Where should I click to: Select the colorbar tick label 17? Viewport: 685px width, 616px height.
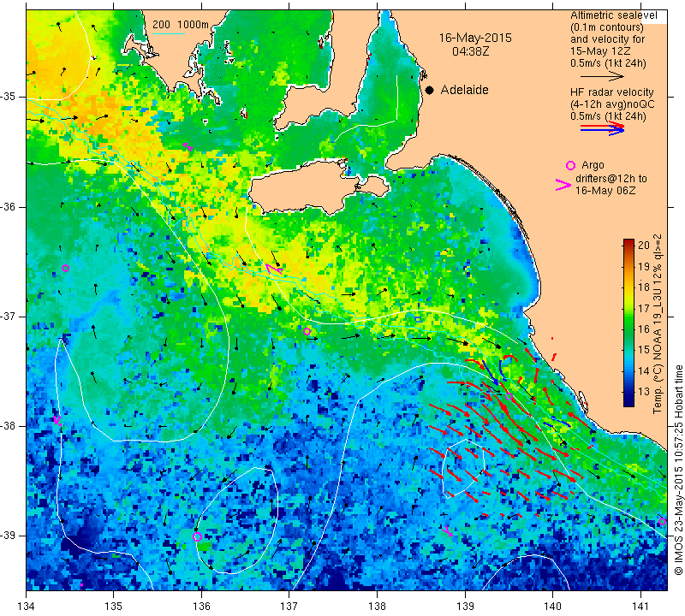click(x=644, y=308)
